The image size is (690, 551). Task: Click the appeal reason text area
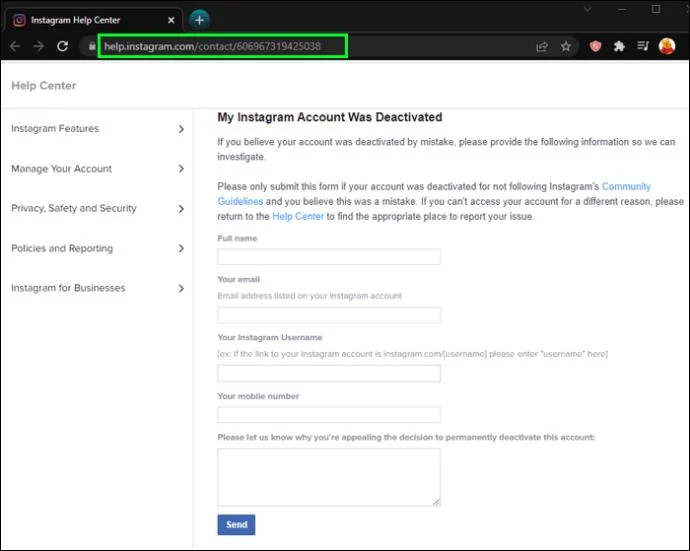point(329,478)
